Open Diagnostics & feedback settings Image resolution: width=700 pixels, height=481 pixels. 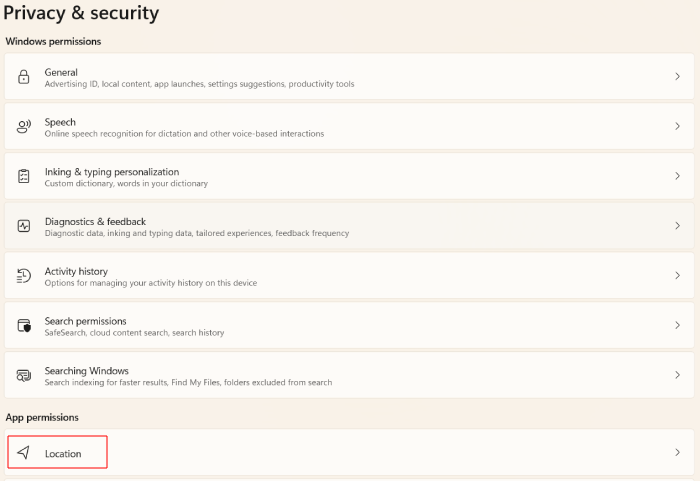point(95,222)
